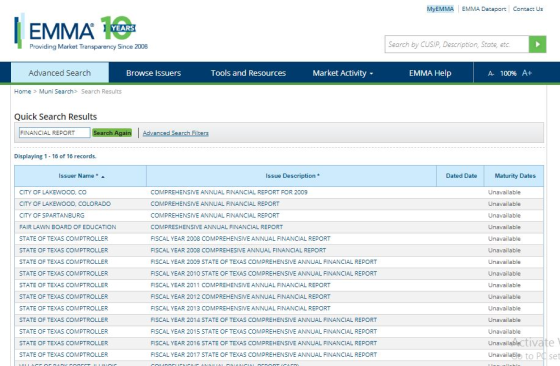Open FISCAL YEAR 2013 COMPREHENSIVE ANNUAL FINANCIAL REPORT

coord(240,308)
